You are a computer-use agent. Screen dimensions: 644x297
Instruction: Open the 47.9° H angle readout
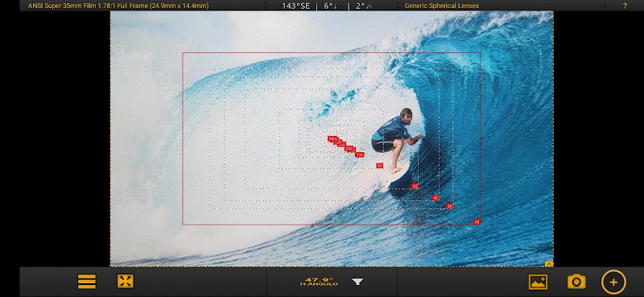click(x=319, y=282)
